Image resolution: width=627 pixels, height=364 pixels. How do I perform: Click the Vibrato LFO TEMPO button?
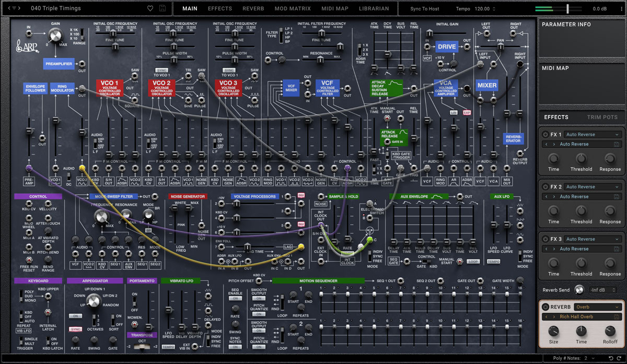click(168, 347)
